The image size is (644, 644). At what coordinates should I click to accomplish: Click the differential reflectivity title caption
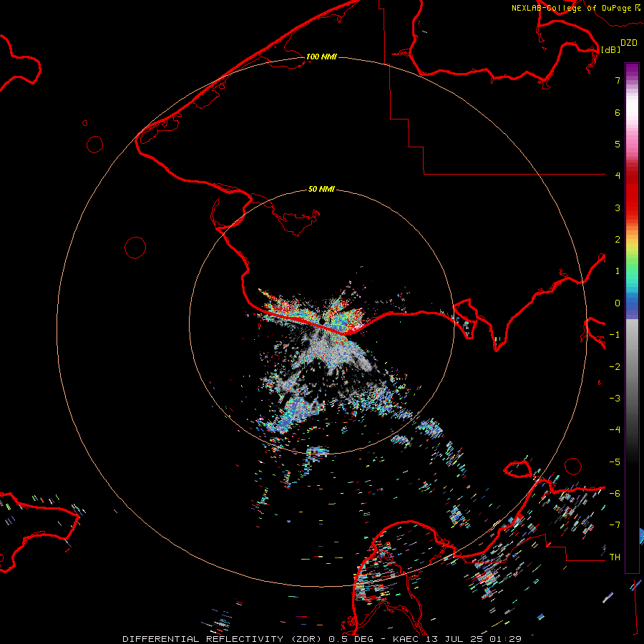point(322,639)
